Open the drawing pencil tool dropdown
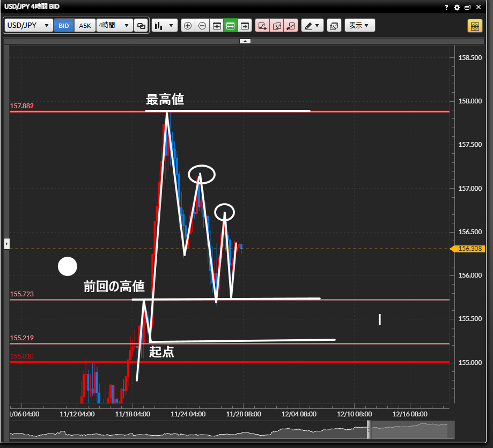This screenshot has height=448, width=493. [312, 26]
